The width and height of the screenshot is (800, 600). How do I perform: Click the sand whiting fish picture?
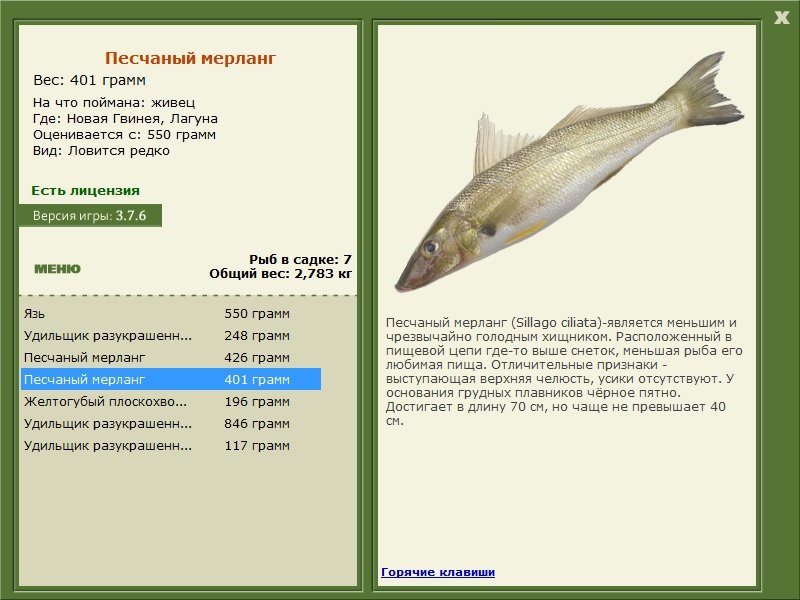[x=569, y=171]
